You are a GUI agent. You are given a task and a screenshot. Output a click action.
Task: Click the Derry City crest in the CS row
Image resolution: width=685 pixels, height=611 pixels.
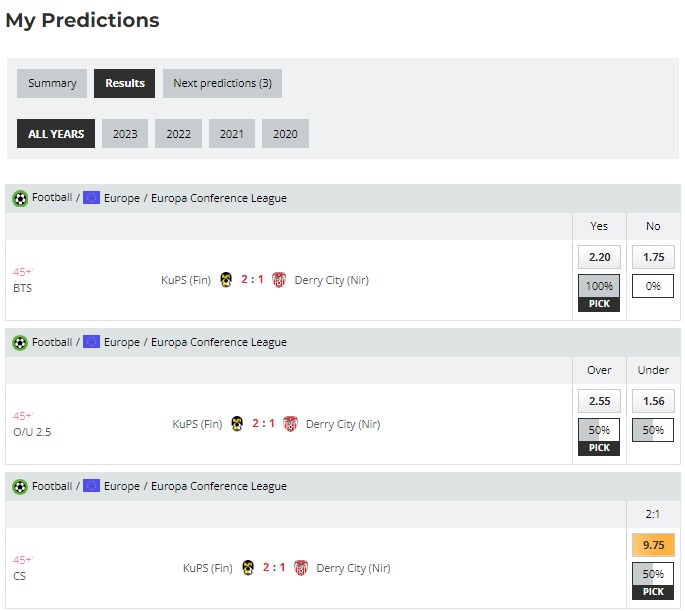(301, 568)
